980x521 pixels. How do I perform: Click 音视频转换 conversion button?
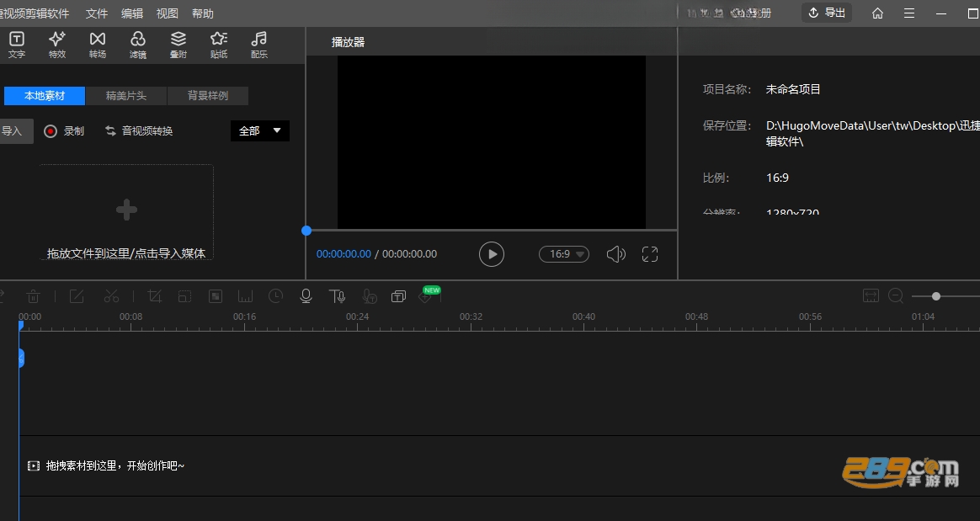(x=139, y=130)
